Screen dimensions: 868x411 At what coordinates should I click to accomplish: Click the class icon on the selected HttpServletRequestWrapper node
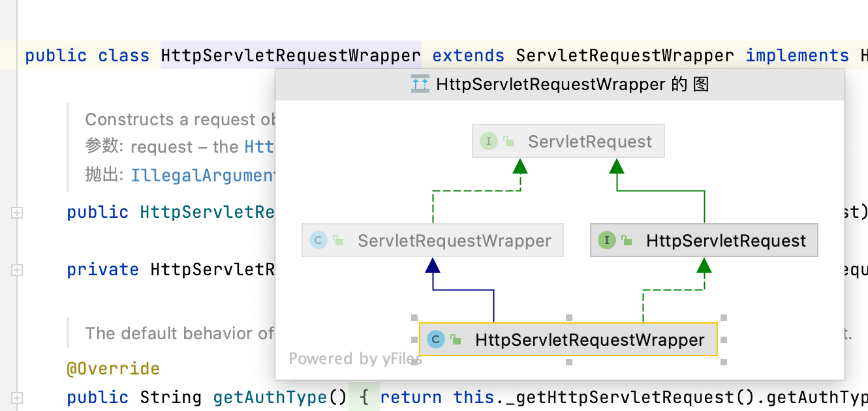435,340
